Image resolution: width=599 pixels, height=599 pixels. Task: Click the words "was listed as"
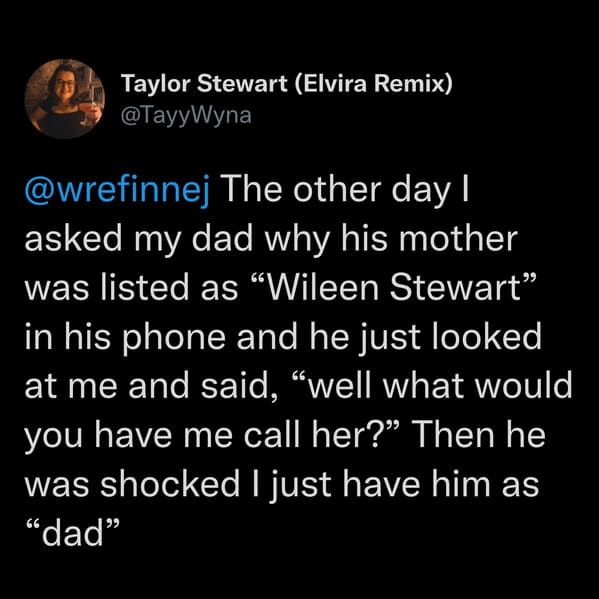131,288
